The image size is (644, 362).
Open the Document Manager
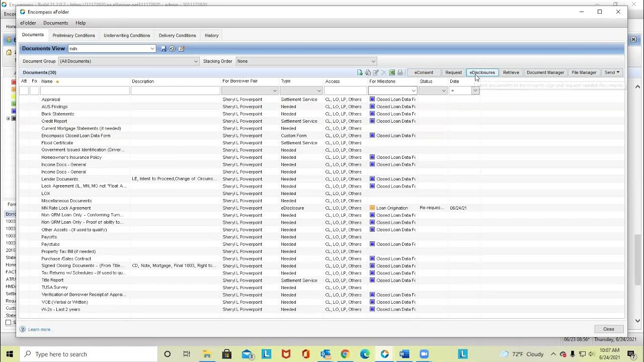pyautogui.click(x=545, y=72)
